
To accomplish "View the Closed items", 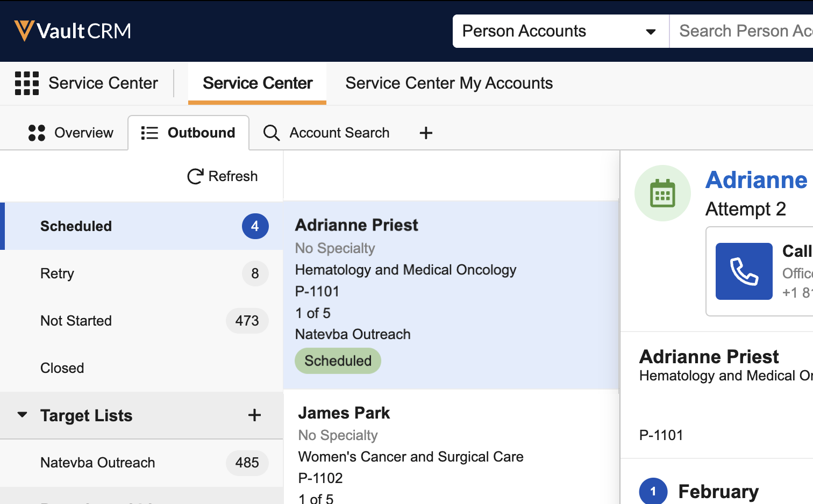I will (x=62, y=368).
